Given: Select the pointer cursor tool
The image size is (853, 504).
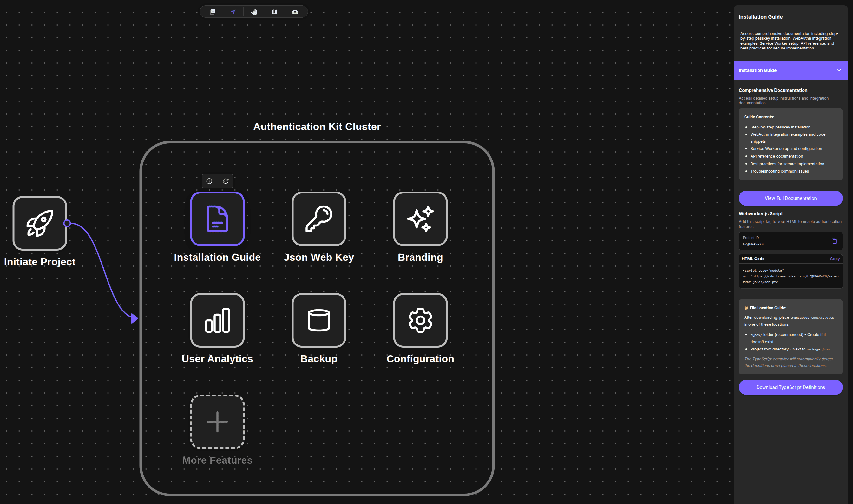Looking at the screenshot, I should (x=233, y=12).
